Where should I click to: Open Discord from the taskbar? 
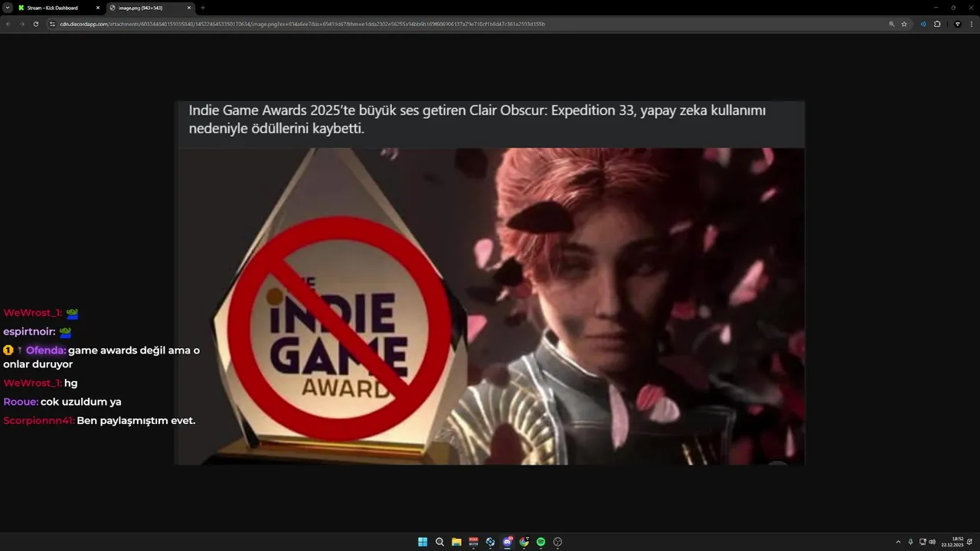click(x=507, y=542)
